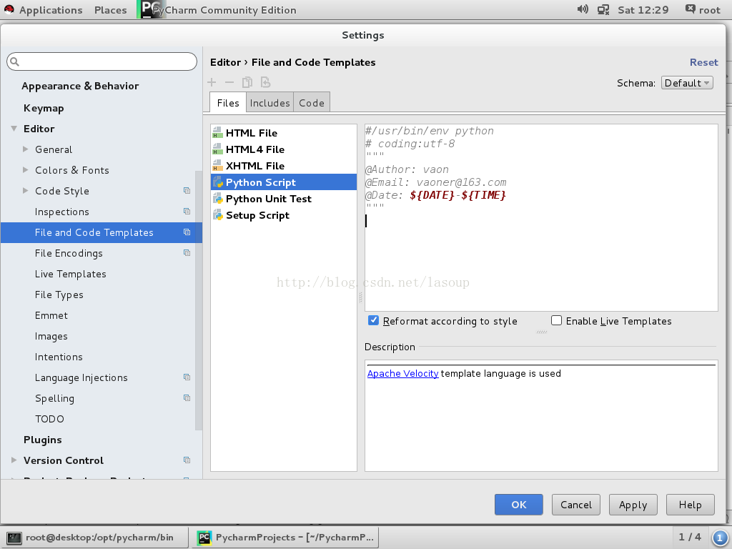Switch to PycharmProjects window in taskbar
The height and width of the screenshot is (549, 732).
click(285, 537)
